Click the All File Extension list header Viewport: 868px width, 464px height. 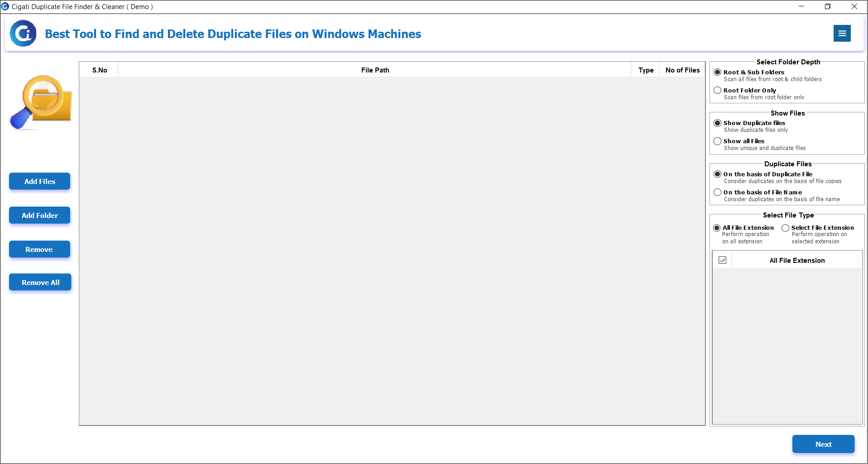(x=797, y=260)
